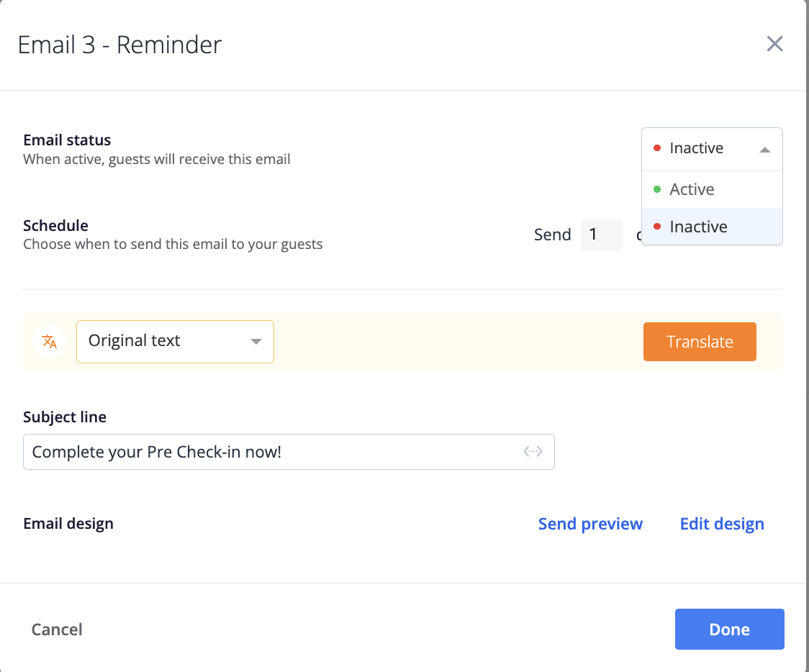
Task: Click in the Subject line field
Action: click(x=289, y=452)
